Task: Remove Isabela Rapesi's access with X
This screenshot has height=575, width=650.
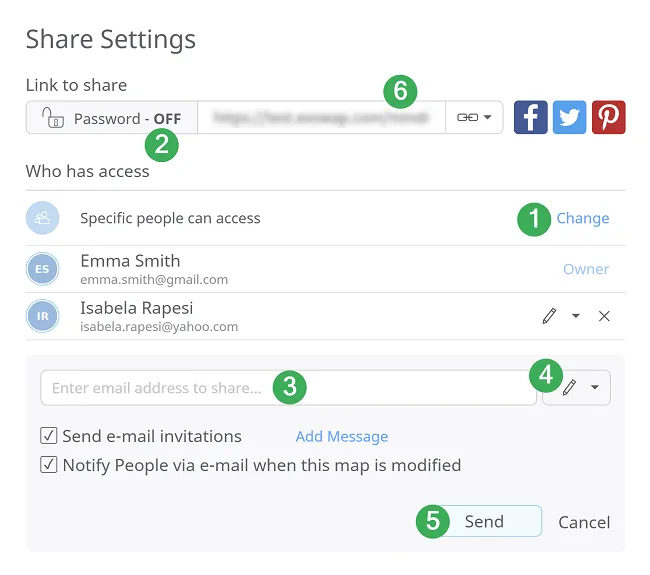Action: (x=604, y=316)
